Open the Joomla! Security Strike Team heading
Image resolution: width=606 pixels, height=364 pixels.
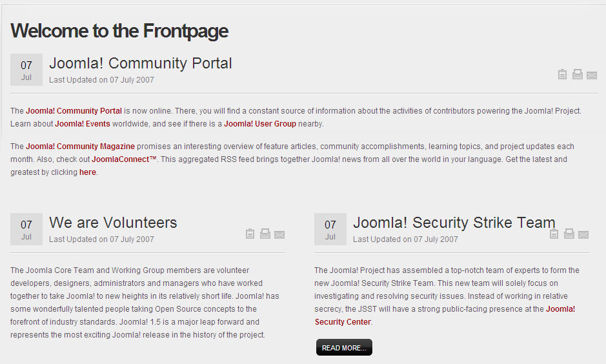coord(454,223)
